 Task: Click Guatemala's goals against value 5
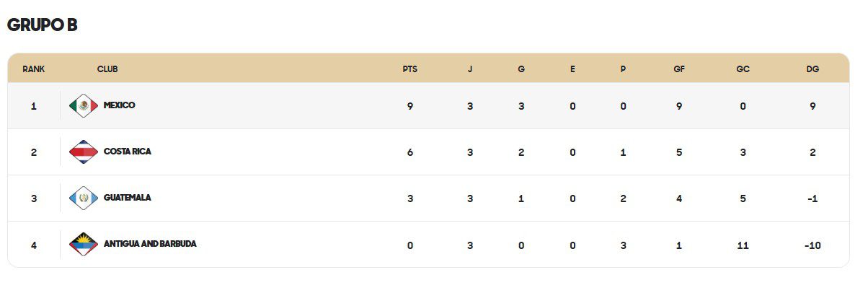pyautogui.click(x=743, y=199)
